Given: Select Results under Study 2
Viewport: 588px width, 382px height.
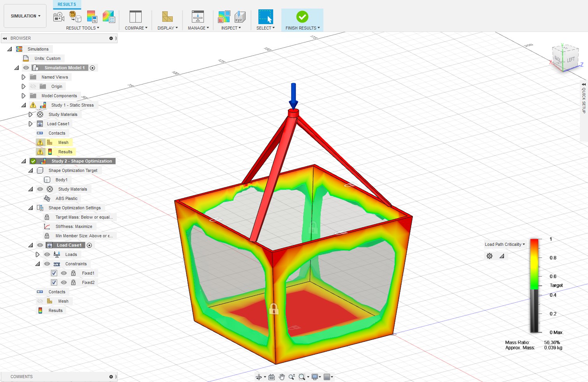Looking at the screenshot, I should click(56, 310).
